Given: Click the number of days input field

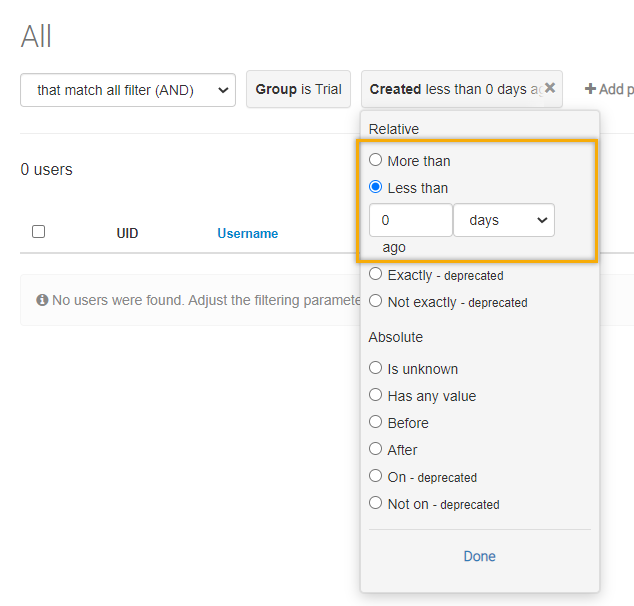Looking at the screenshot, I should [410, 220].
